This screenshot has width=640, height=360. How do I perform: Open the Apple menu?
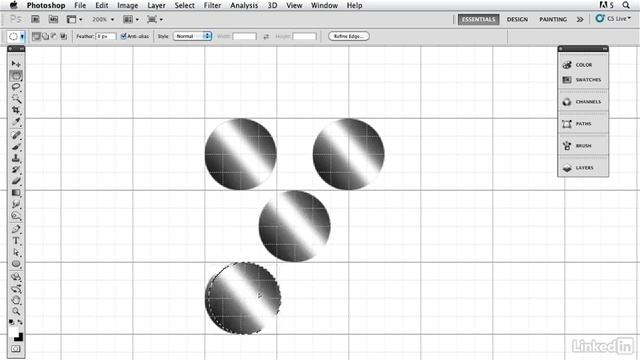click(x=13, y=5)
